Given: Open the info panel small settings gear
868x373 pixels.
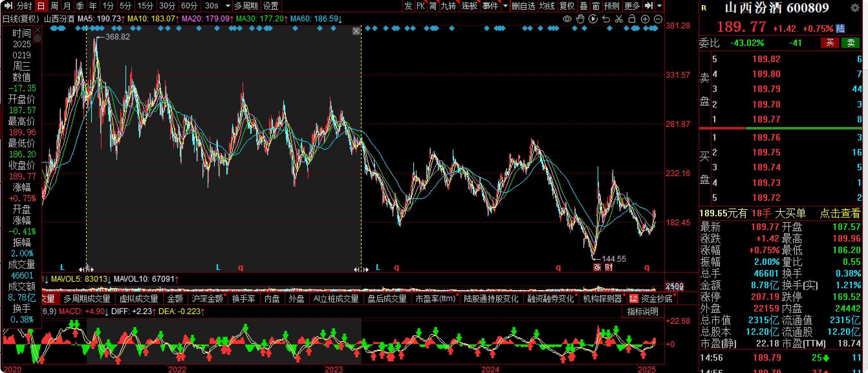Looking at the screenshot, I should [38, 39].
